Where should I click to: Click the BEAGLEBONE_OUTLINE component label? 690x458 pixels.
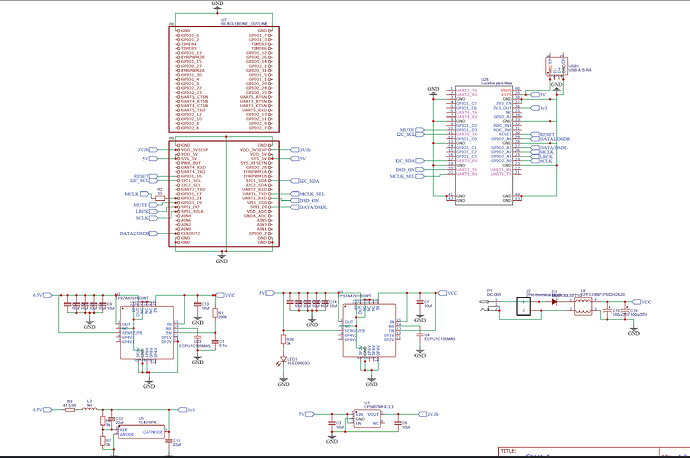[244, 23]
